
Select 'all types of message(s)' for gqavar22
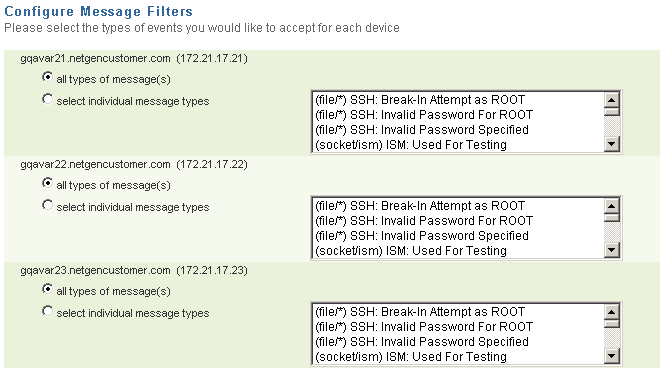click(48, 184)
